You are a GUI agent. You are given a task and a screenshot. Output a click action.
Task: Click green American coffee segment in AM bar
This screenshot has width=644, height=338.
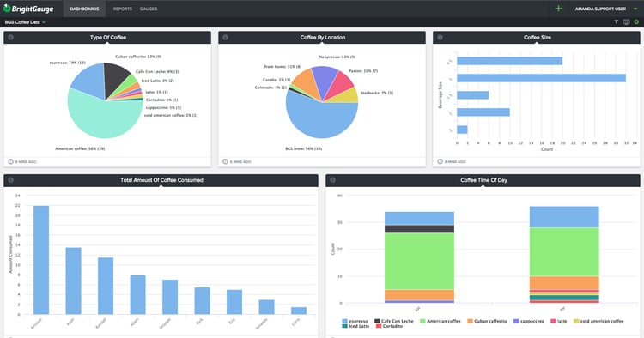[419, 262]
